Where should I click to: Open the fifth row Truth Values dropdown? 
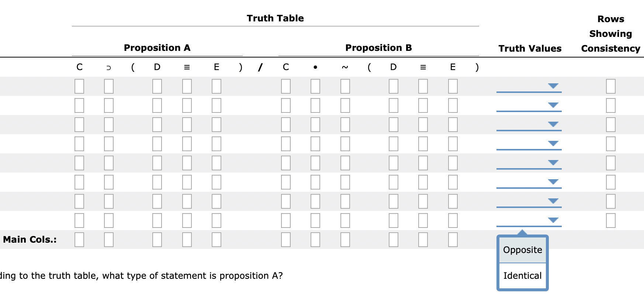click(529, 163)
